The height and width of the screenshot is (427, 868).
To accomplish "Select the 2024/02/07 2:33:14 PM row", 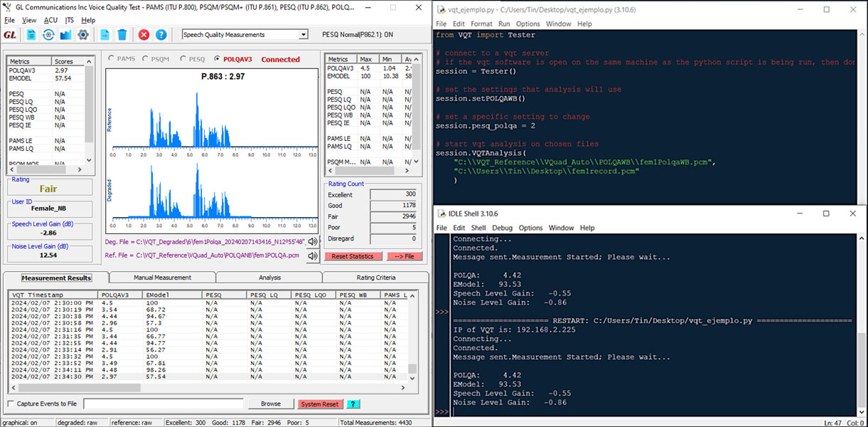I will [208, 349].
